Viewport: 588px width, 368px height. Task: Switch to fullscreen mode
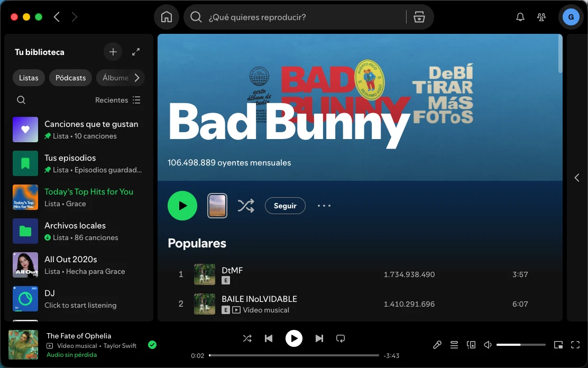tap(575, 345)
